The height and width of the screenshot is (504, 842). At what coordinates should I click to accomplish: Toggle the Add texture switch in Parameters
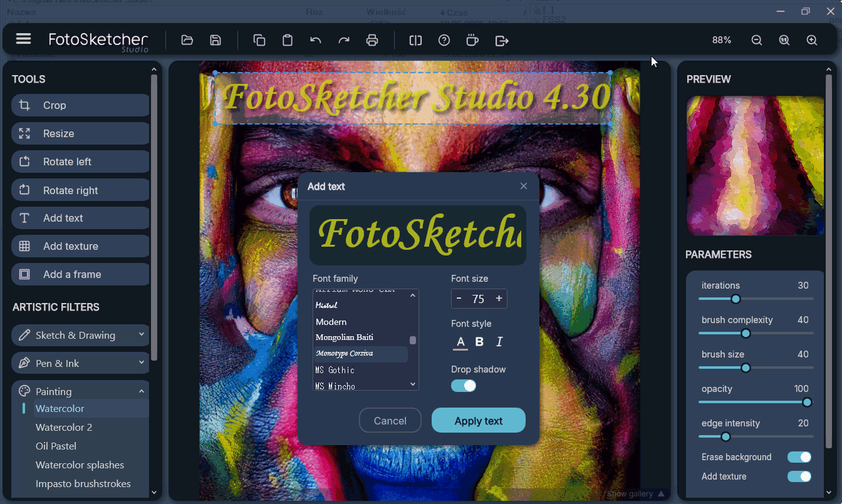coord(799,476)
